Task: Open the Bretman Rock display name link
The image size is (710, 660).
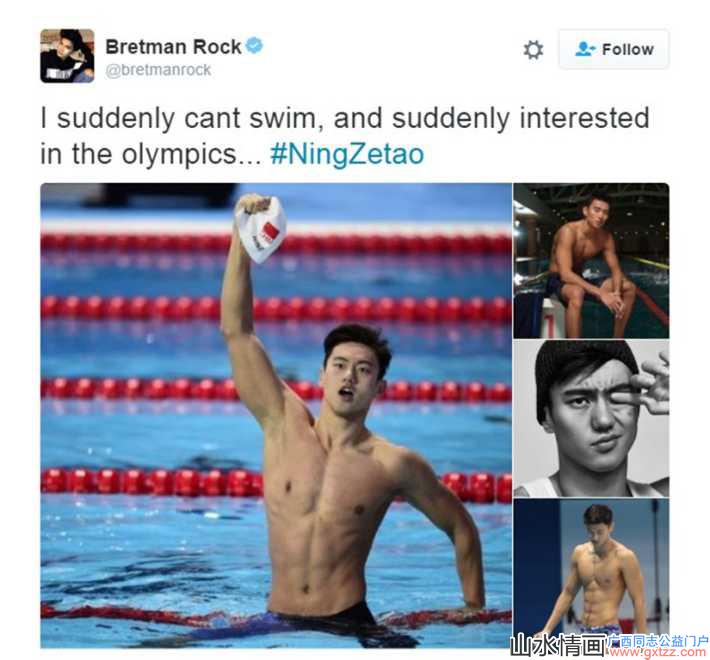Action: pyautogui.click(x=173, y=47)
